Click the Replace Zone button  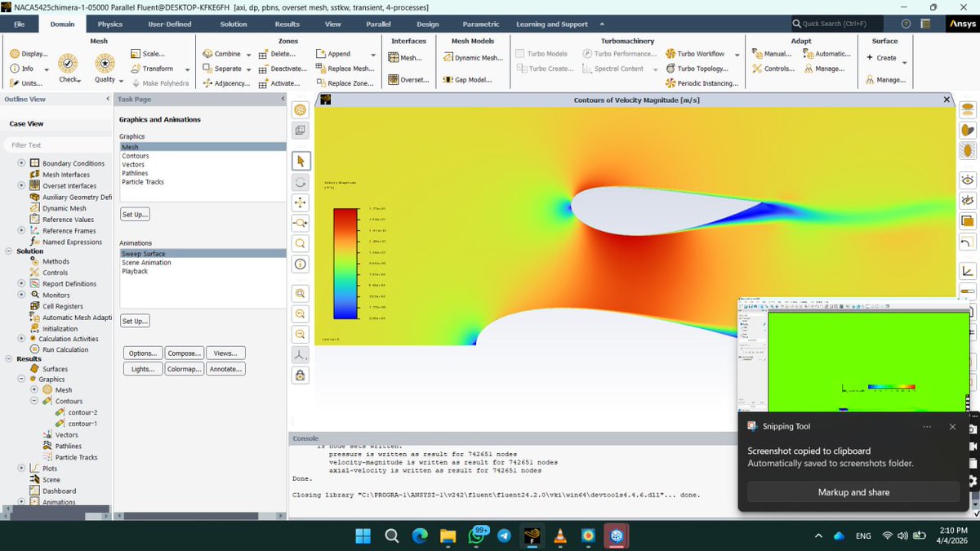(345, 83)
